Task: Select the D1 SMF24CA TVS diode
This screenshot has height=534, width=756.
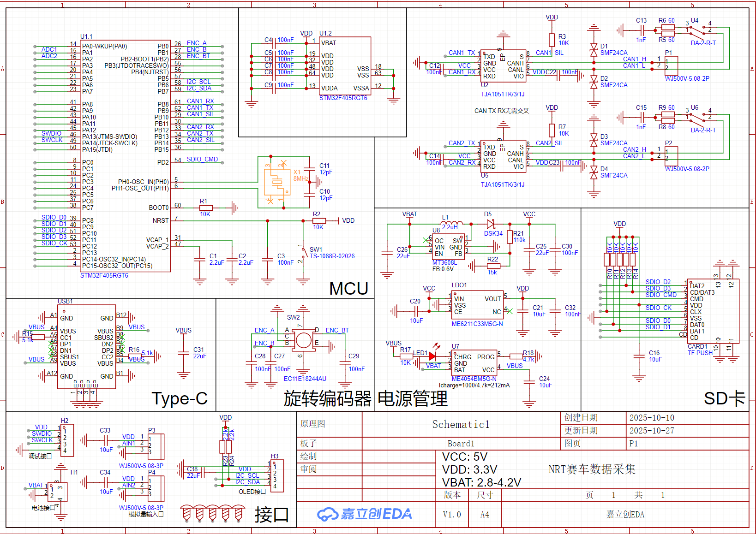Action: tap(594, 50)
